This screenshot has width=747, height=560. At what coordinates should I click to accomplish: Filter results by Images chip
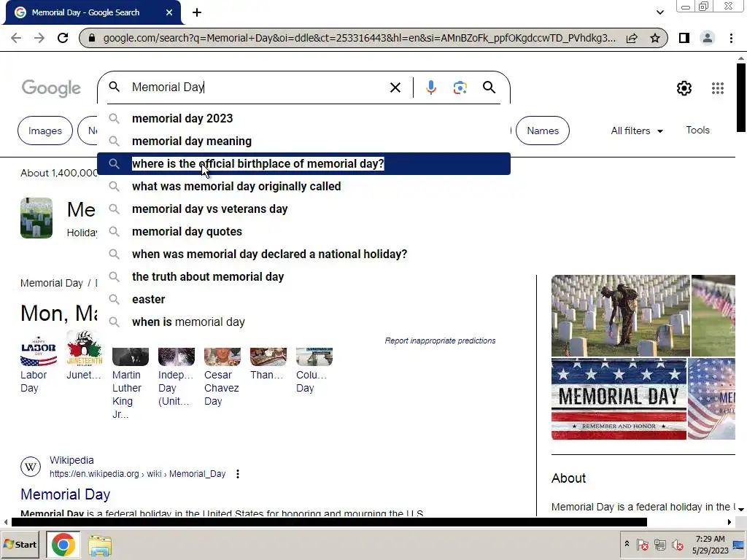click(x=45, y=131)
